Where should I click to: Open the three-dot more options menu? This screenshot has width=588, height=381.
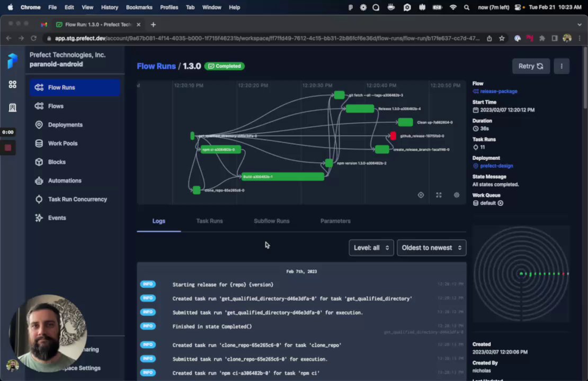pyautogui.click(x=562, y=66)
